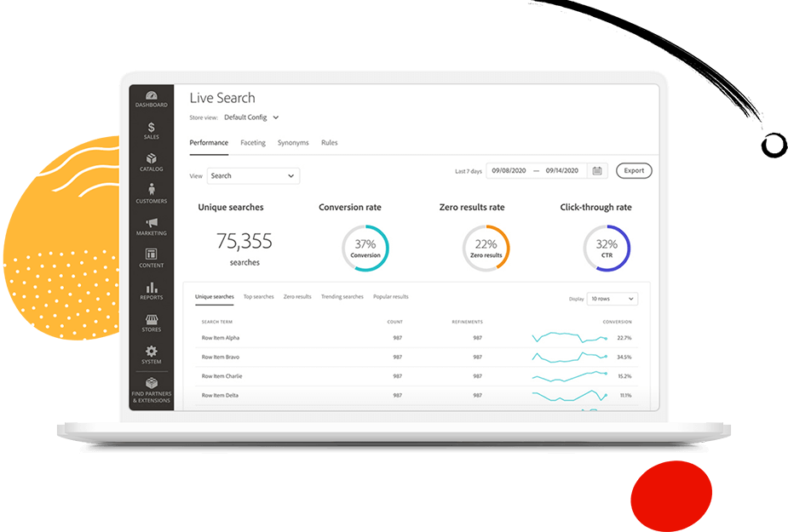The height and width of the screenshot is (532, 788).
Task: Switch to the Performance tab
Action: [209, 143]
